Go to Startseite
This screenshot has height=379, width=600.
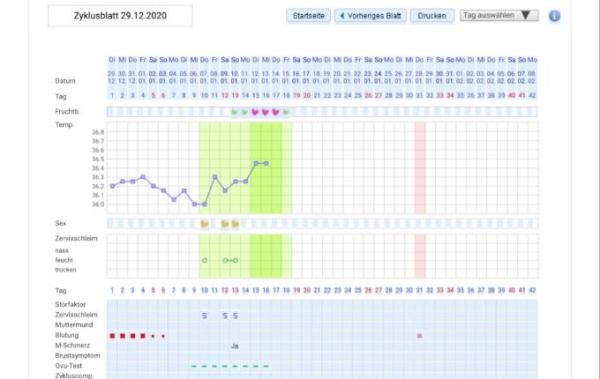308,16
